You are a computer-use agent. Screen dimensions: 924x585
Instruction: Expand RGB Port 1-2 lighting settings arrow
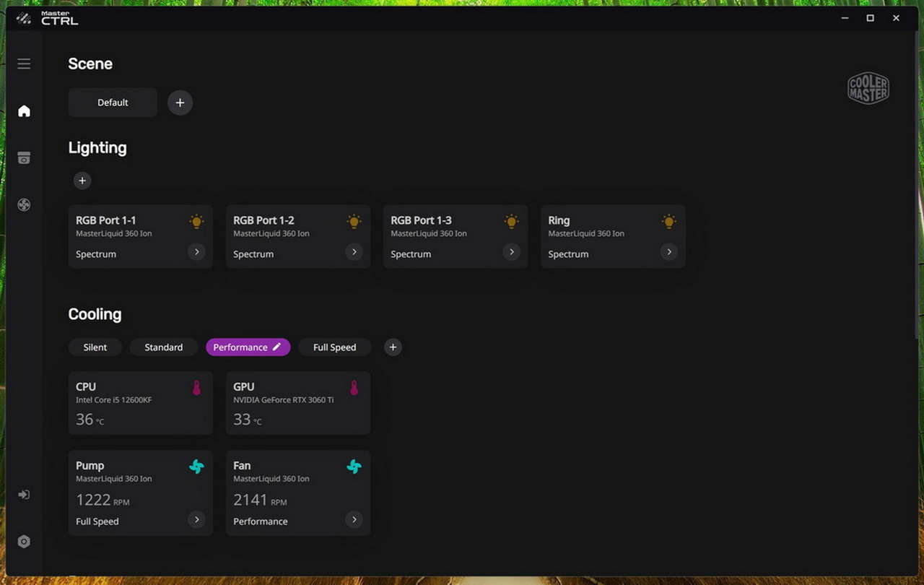tap(354, 252)
